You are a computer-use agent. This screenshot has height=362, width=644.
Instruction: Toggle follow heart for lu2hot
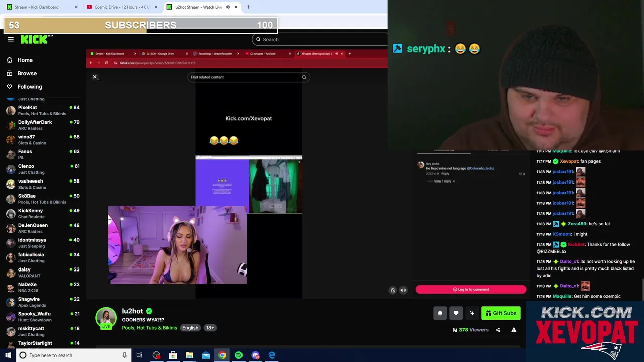click(x=456, y=313)
